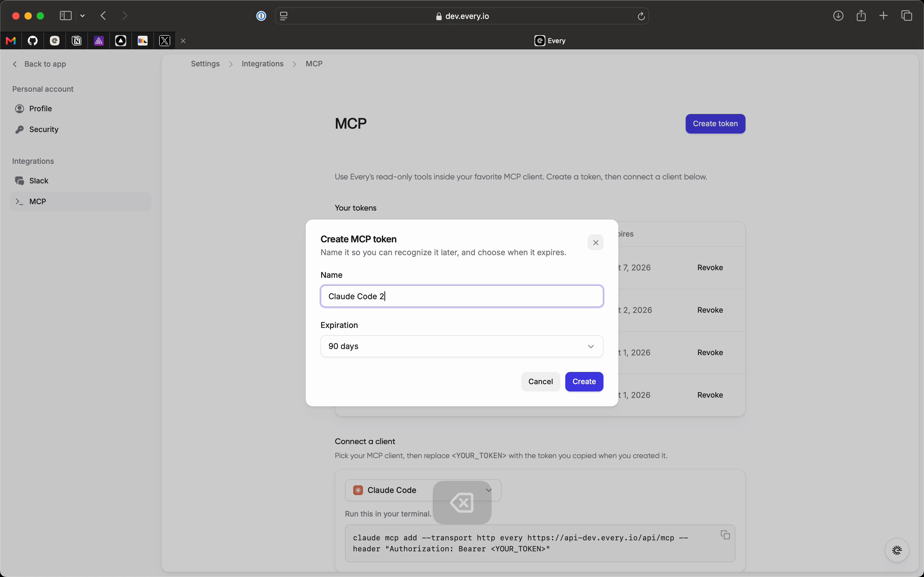Viewport: 924px width, 577px height.
Task: Open the sunburst pinned tab next to GitHub
Action: click(55, 41)
